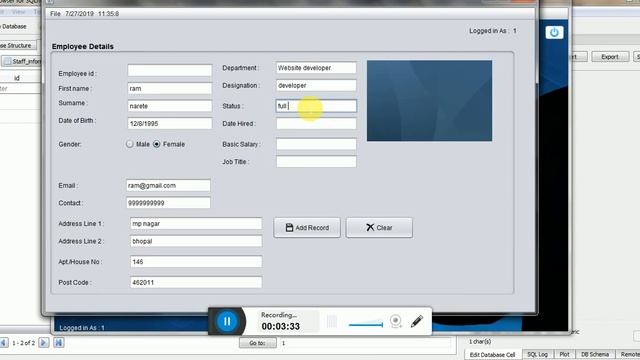Focus the Employee id field

(x=169, y=70)
